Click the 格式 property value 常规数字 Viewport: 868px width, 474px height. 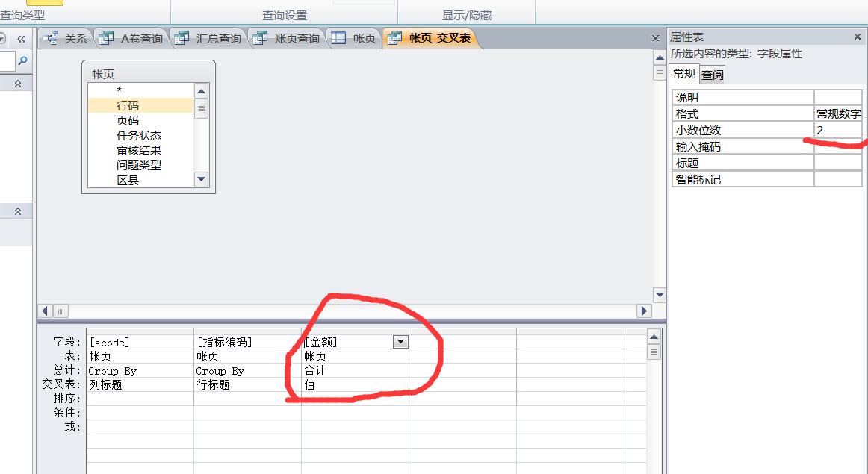(x=838, y=114)
